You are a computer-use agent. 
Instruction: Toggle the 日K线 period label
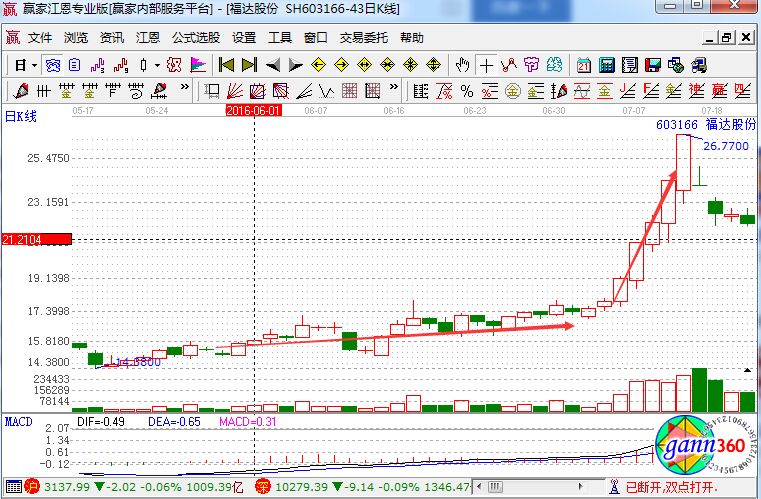21,117
